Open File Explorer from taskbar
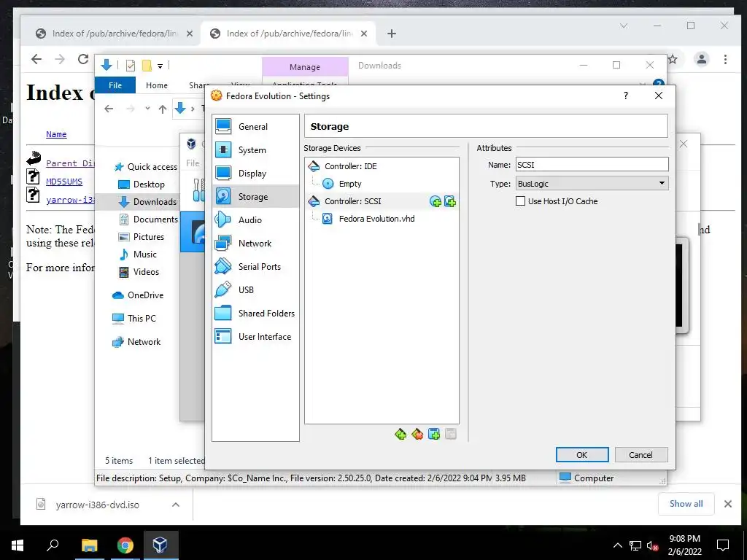Image resolution: width=747 pixels, height=560 pixels. pos(89,545)
